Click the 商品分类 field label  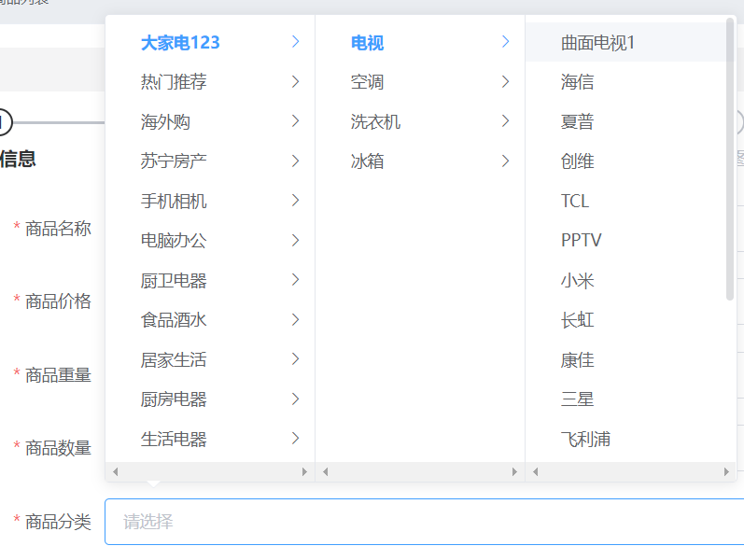pos(58,522)
